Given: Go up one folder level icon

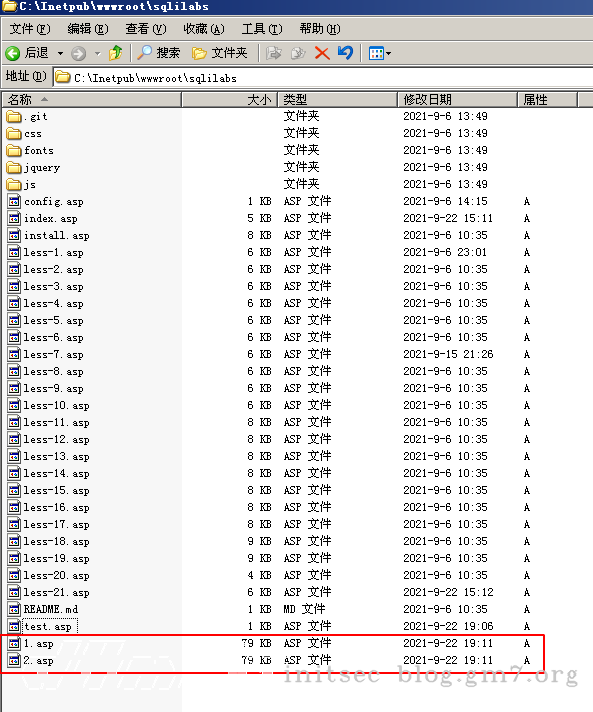Looking at the screenshot, I should click(116, 53).
